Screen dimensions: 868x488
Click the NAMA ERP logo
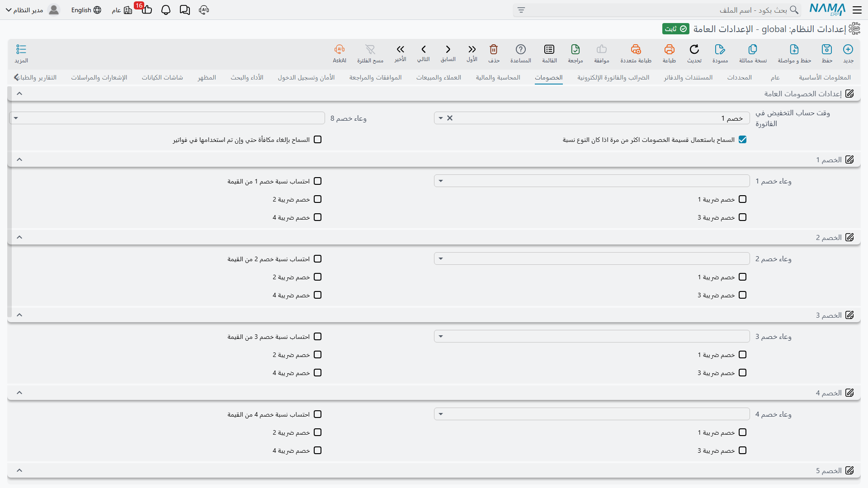[x=827, y=9]
